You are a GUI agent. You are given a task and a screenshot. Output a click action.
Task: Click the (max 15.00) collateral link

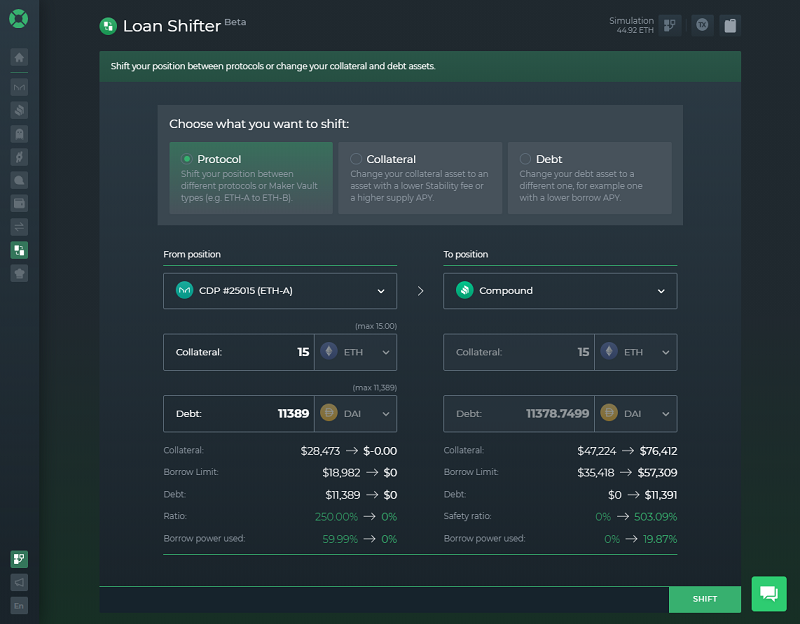point(376,326)
